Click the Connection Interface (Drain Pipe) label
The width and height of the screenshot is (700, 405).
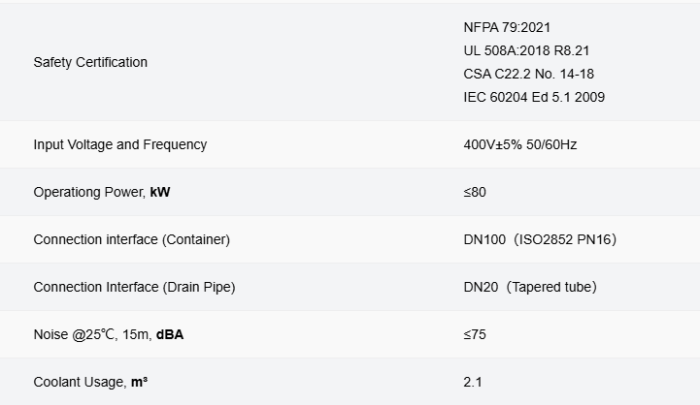[134, 287]
